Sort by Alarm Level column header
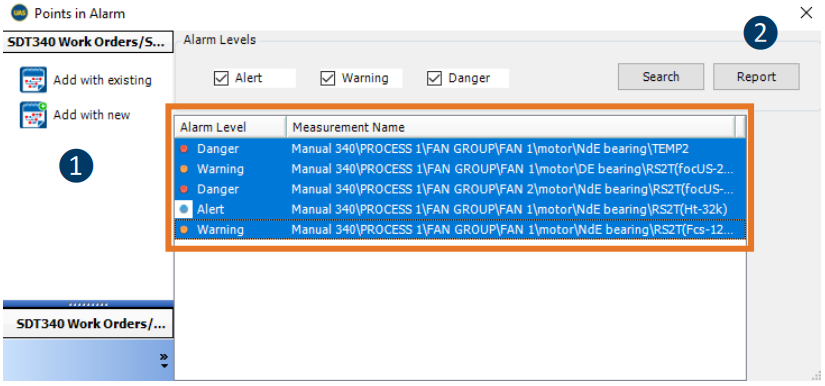The image size is (825, 386). (230, 127)
